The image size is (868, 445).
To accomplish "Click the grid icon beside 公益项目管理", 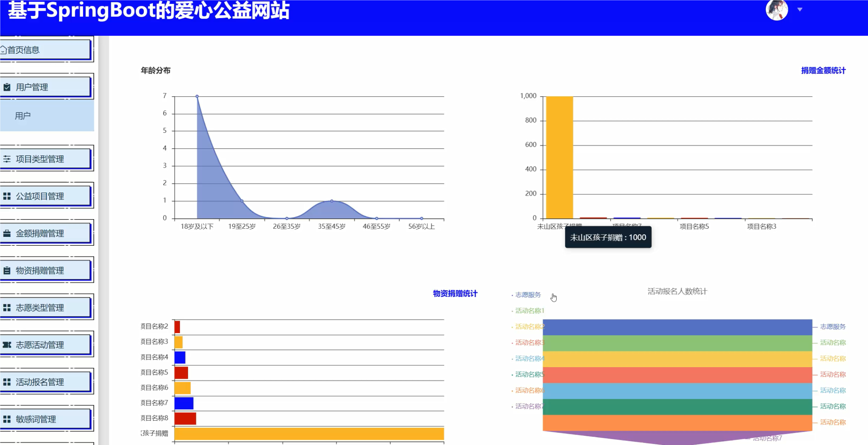I will [x=7, y=196].
